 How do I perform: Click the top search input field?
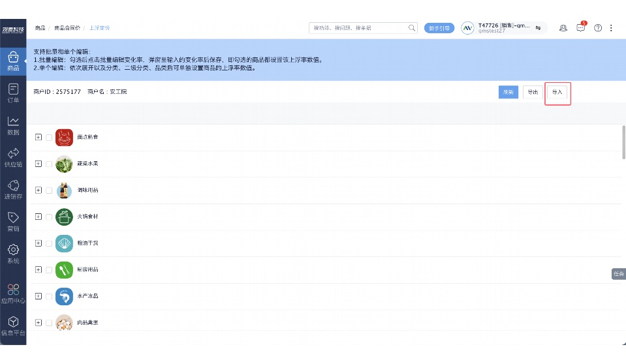click(359, 28)
